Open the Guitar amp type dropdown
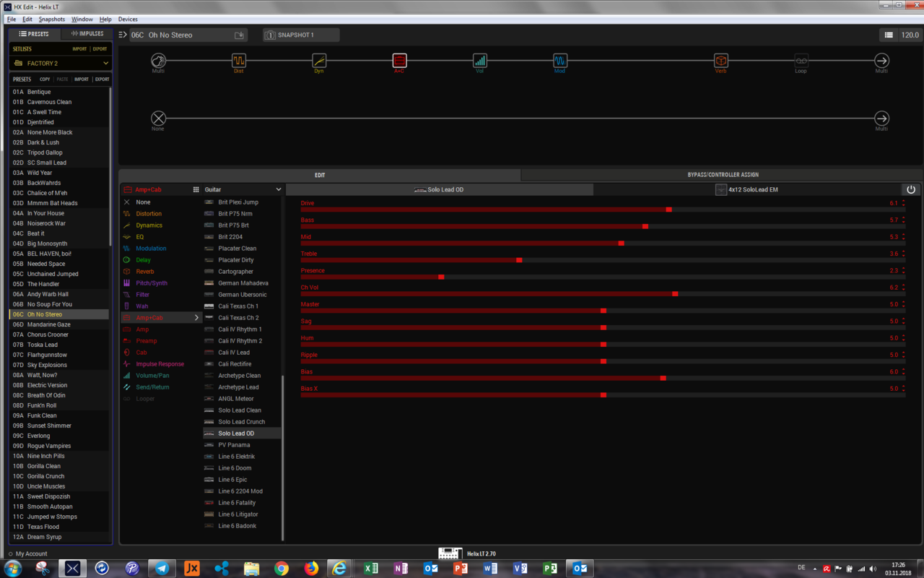 pyautogui.click(x=243, y=189)
